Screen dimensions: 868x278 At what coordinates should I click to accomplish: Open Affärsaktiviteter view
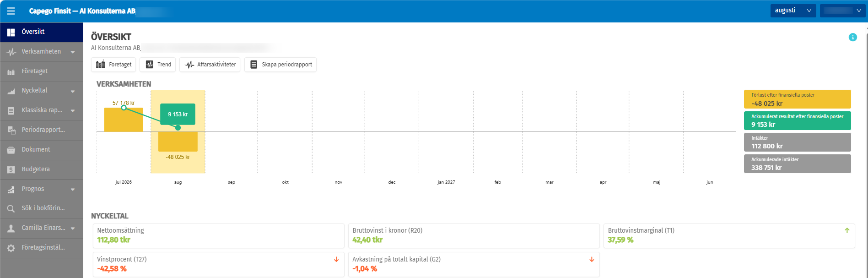coord(210,65)
